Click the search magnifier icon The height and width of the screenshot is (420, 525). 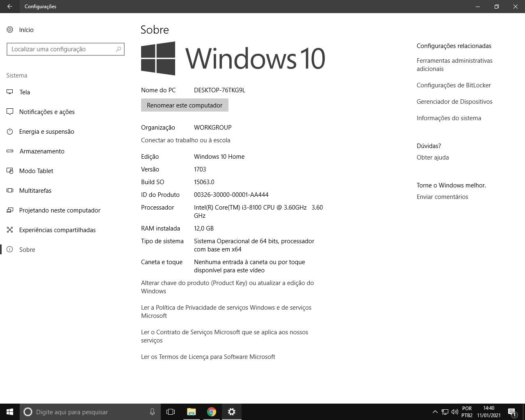coord(119,49)
